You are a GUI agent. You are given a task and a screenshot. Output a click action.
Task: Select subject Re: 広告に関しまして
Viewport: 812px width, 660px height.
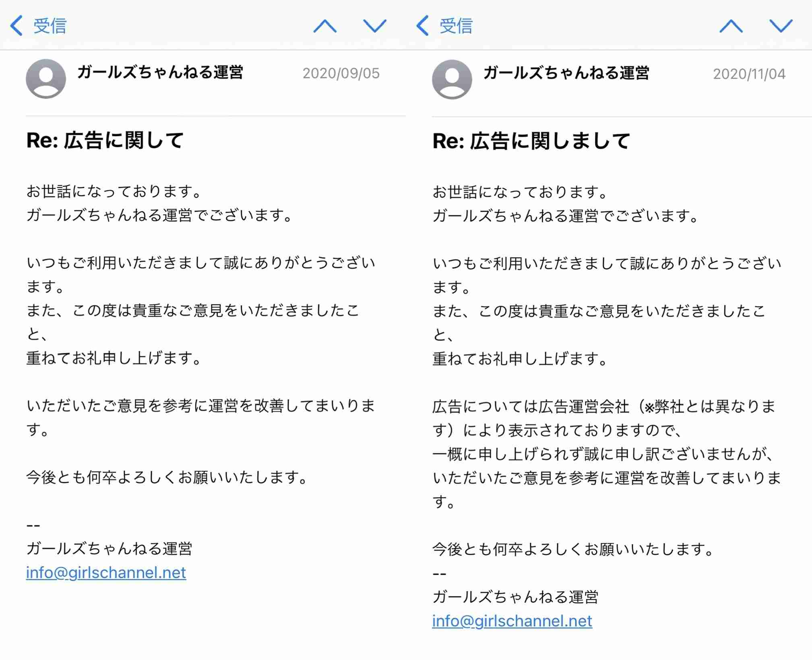531,141
